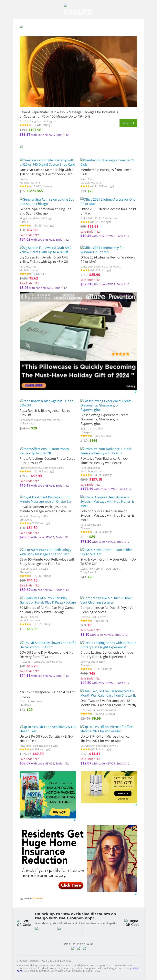
Task: Click AdChoices icon below the Misfits ad
Action: tap(75, 820)
